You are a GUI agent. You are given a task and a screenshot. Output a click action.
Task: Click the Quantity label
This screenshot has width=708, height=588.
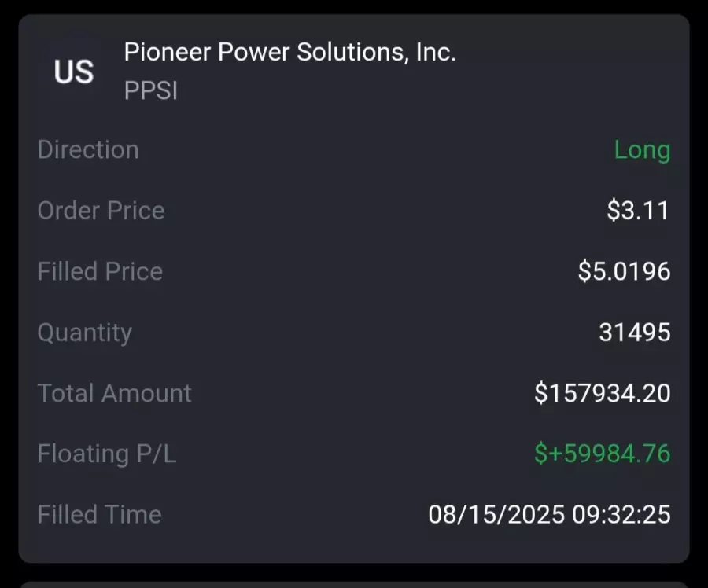coord(85,332)
